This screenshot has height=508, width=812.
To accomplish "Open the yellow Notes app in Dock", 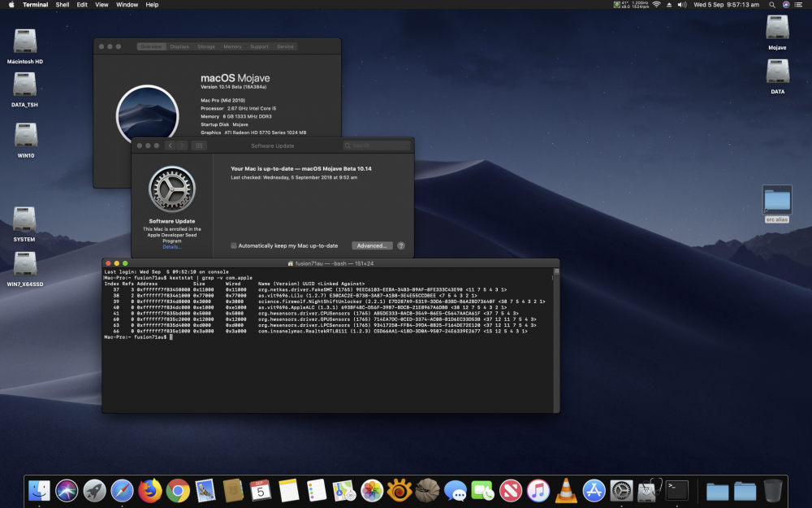I will point(288,490).
